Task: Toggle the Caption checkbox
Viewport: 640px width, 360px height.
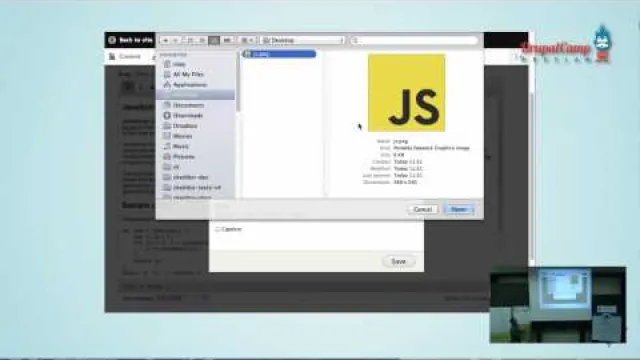Action: [x=217, y=229]
